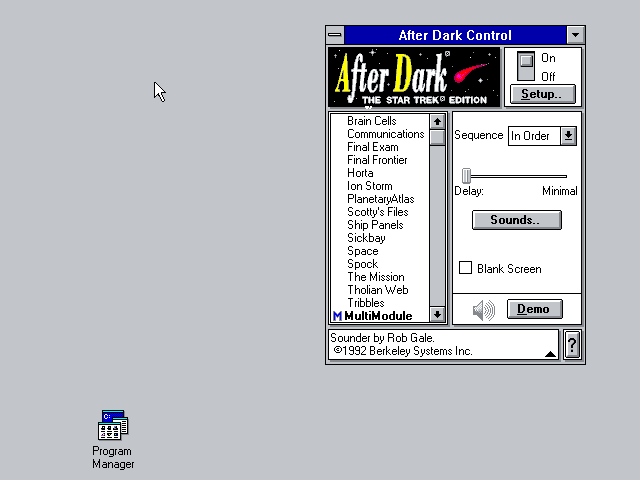Expand the credits info box arrow
Viewport: 640px width, 480px height.
(x=550, y=354)
